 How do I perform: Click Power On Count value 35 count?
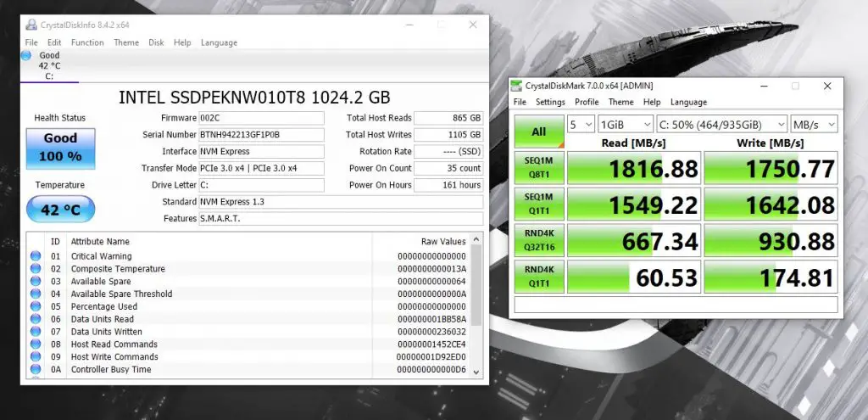click(x=448, y=168)
